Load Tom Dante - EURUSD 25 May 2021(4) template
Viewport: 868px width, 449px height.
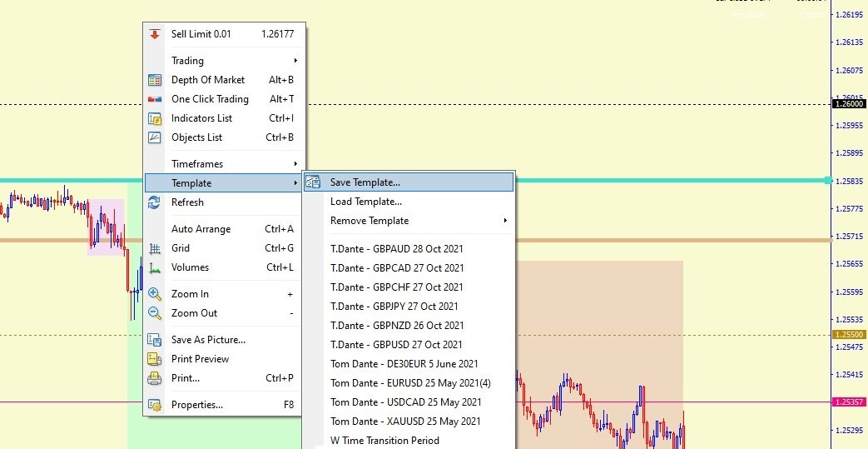tap(409, 383)
